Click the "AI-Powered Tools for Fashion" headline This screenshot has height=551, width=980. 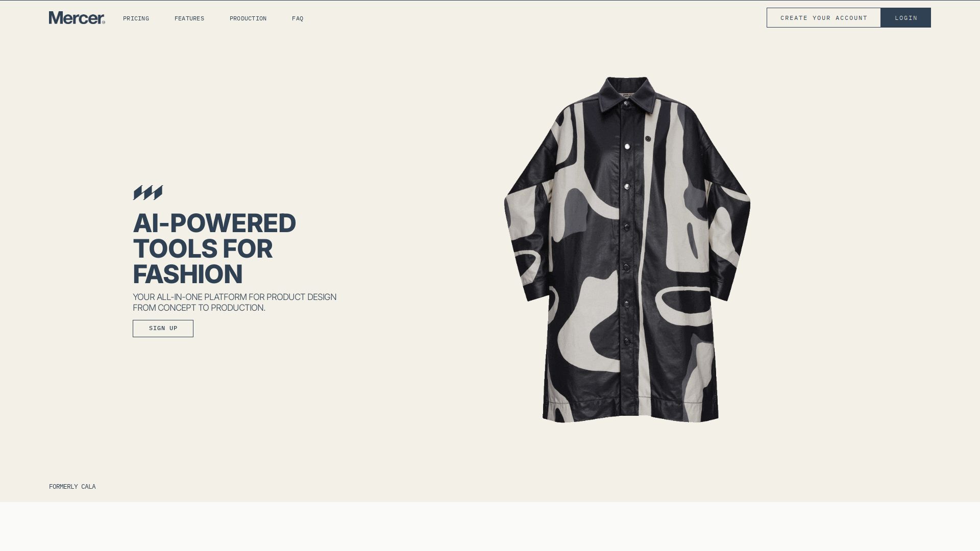tap(214, 248)
